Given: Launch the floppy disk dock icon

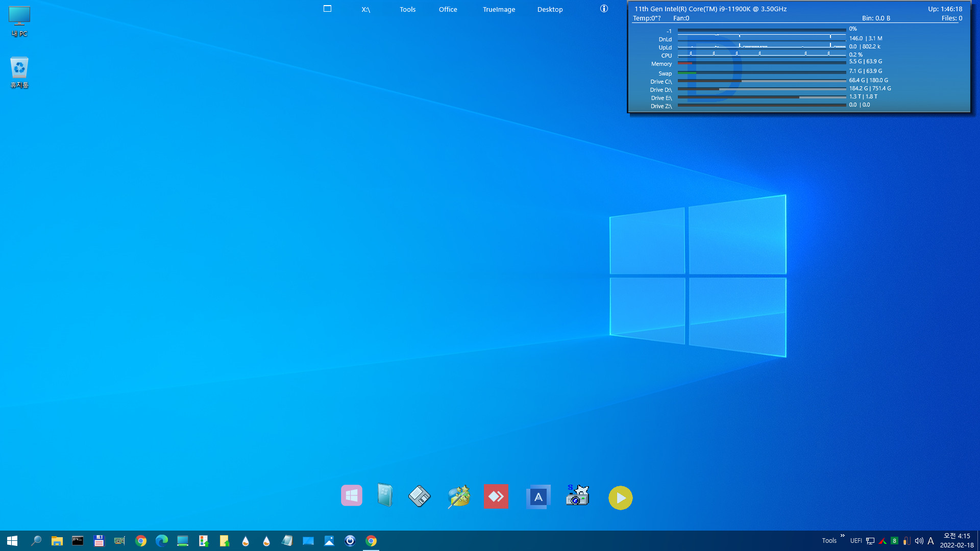Looking at the screenshot, I should coord(420,496).
